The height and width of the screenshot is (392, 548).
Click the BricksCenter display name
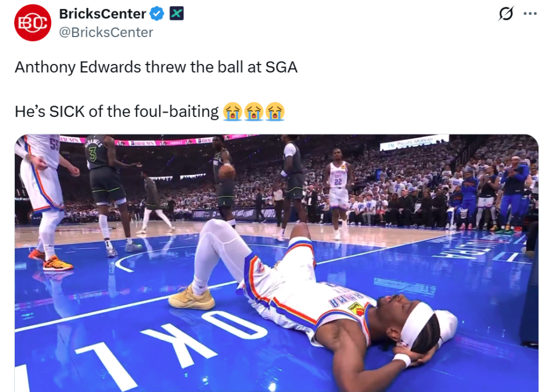coord(102,14)
